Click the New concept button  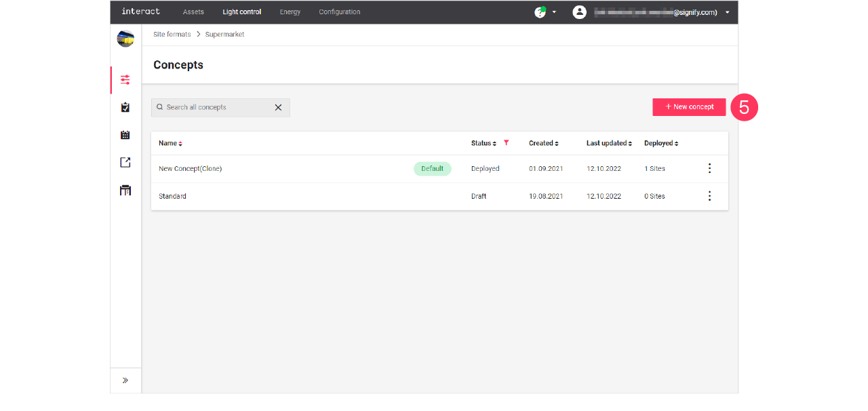pos(689,106)
